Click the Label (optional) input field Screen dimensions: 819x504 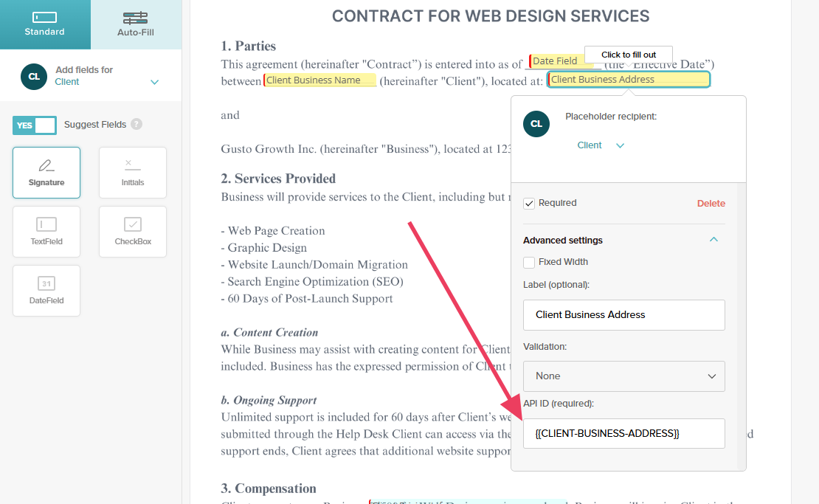click(624, 315)
